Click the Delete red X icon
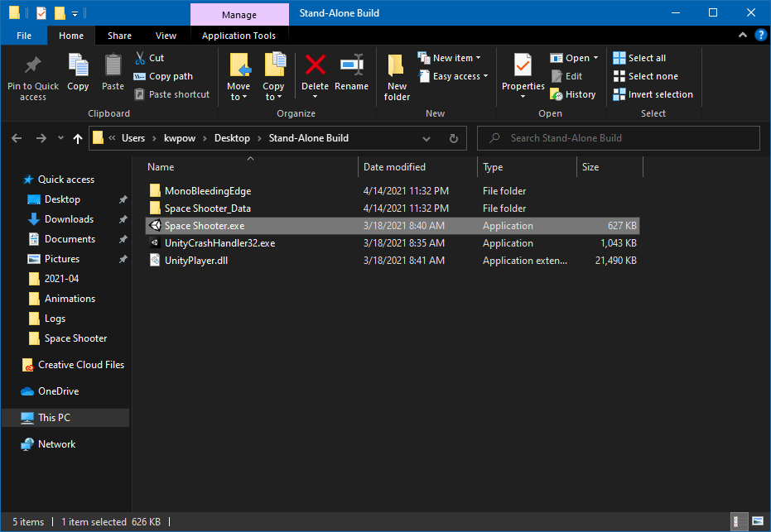This screenshot has width=771, height=532. pos(316,65)
